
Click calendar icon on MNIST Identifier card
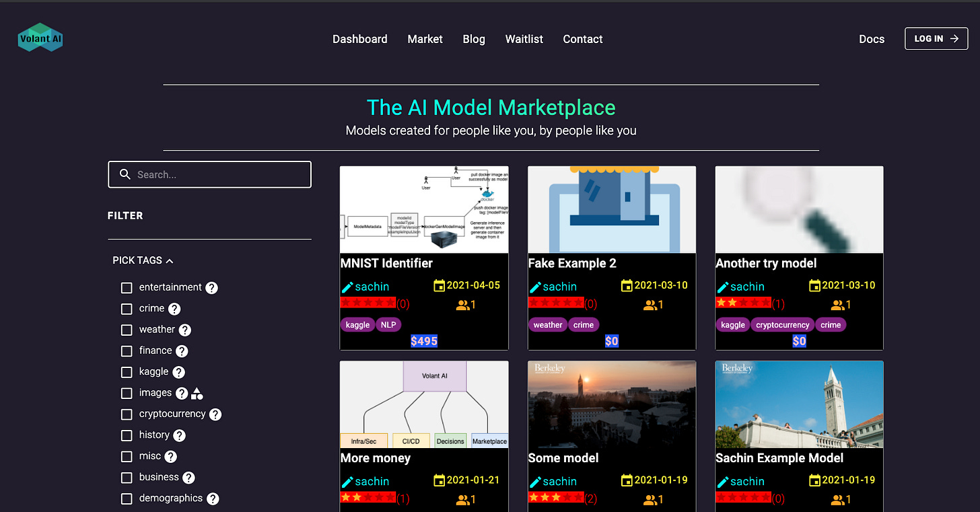(440, 285)
